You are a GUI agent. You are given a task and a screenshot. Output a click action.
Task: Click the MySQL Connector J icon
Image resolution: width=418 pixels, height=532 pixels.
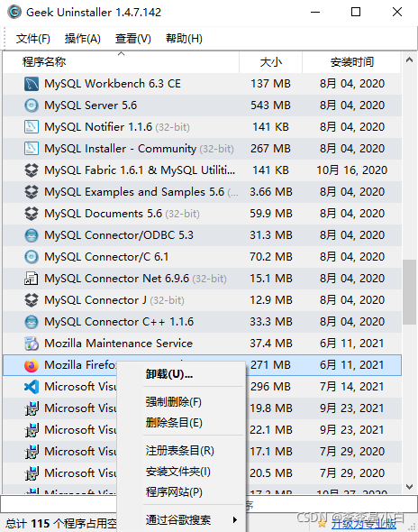click(x=32, y=300)
